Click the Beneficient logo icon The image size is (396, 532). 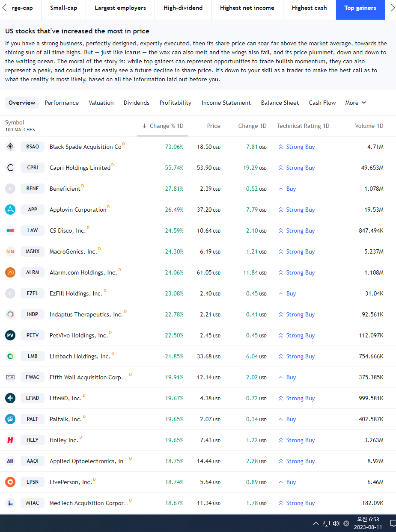(x=10, y=189)
